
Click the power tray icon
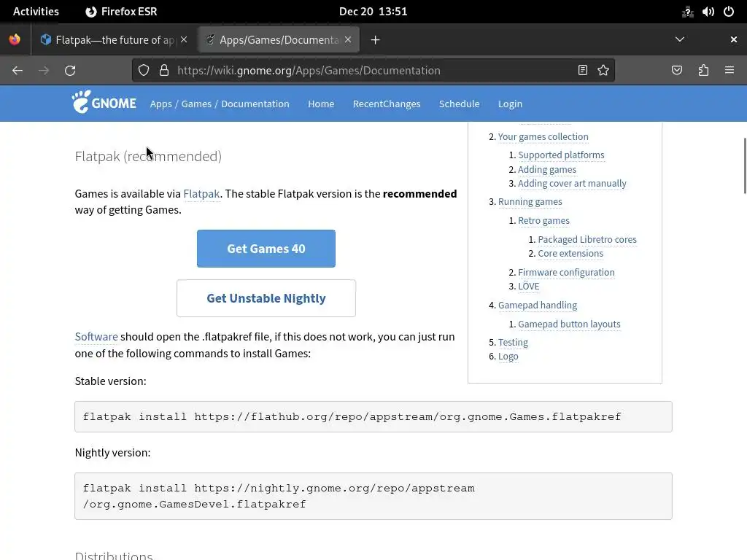pyautogui.click(x=729, y=12)
